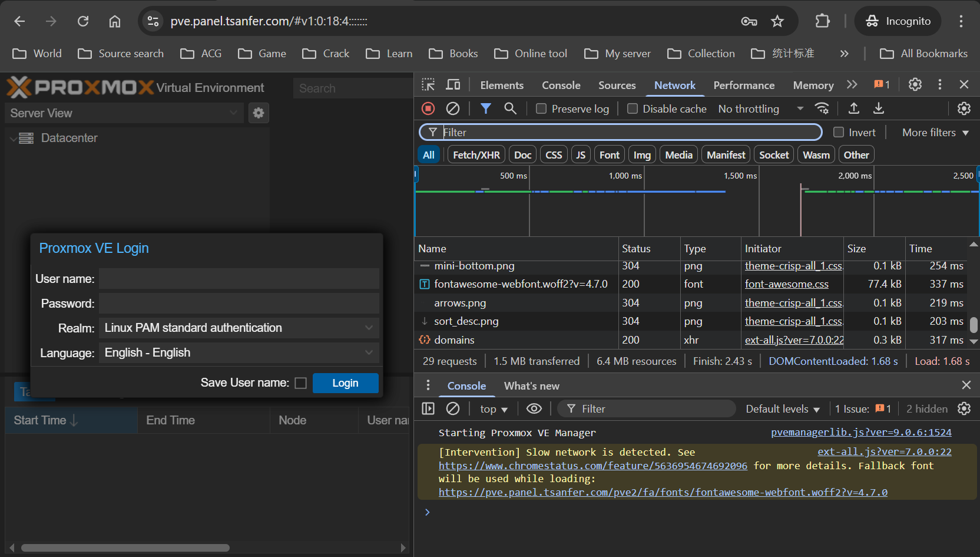
Task: Stop recording the network log
Action: tap(428, 108)
